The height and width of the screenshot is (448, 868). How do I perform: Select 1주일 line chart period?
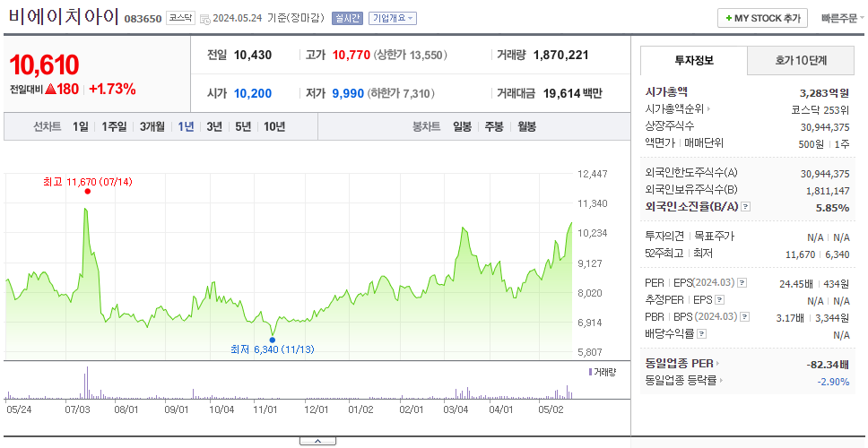pos(114,126)
